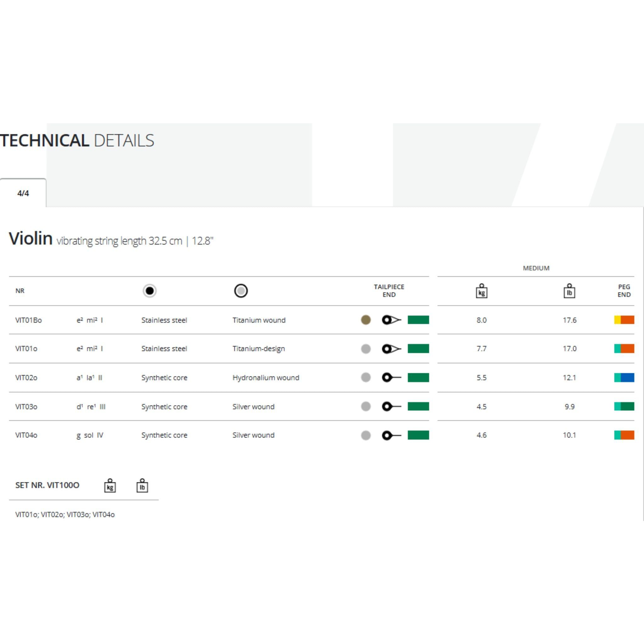Image resolution: width=644 pixels, height=644 pixels.
Task: Click the MEDIUM tension header
Action: [x=536, y=268]
